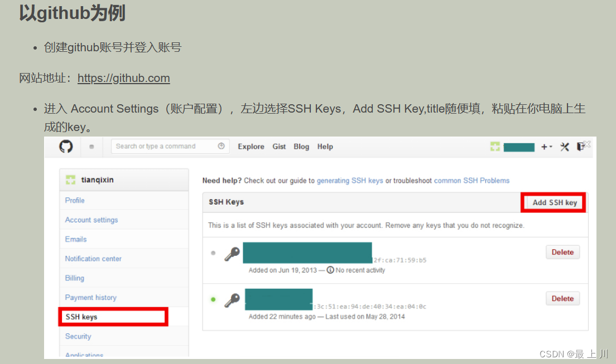Open the Explore menu item

[251, 147]
